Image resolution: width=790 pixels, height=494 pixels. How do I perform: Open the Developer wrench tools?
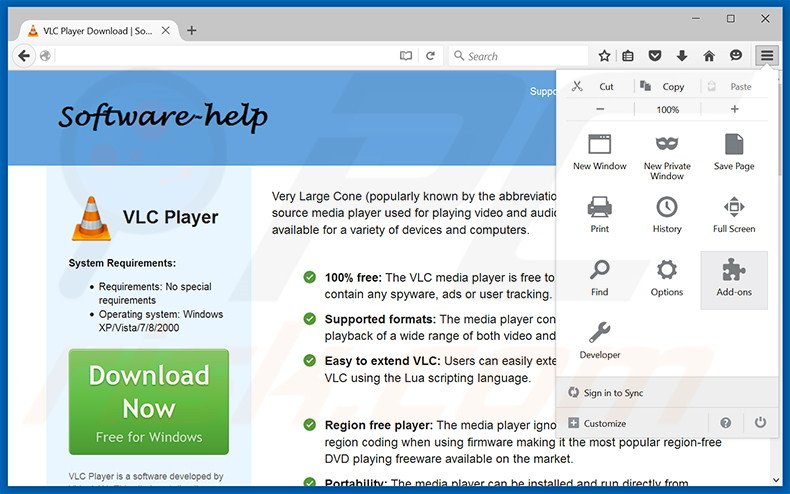pos(600,341)
